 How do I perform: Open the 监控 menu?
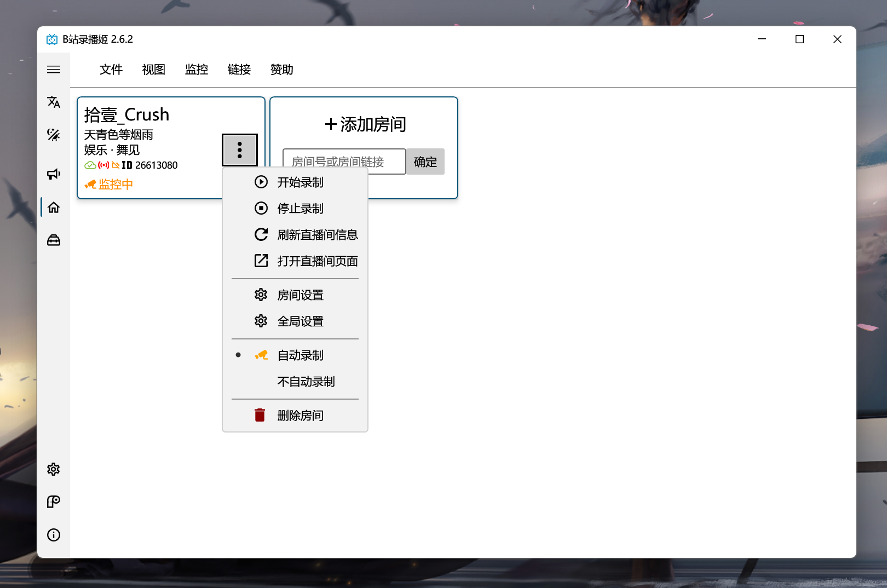pos(197,70)
